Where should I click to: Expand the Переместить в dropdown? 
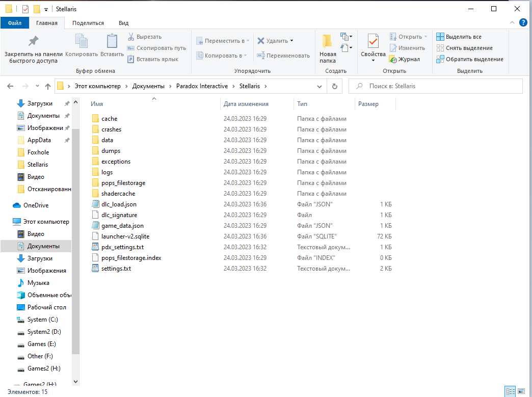pos(248,41)
